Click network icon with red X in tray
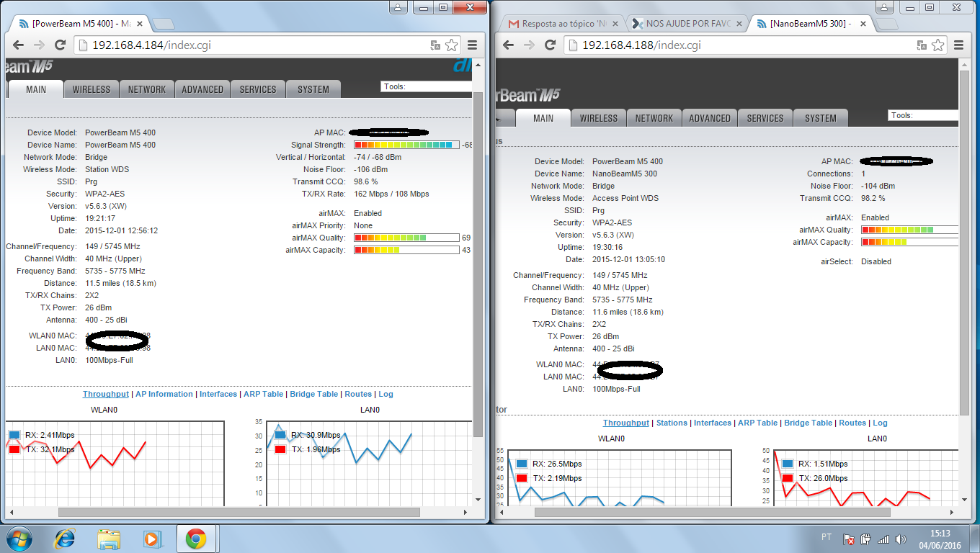This screenshot has width=980, height=553. pyautogui.click(x=850, y=539)
